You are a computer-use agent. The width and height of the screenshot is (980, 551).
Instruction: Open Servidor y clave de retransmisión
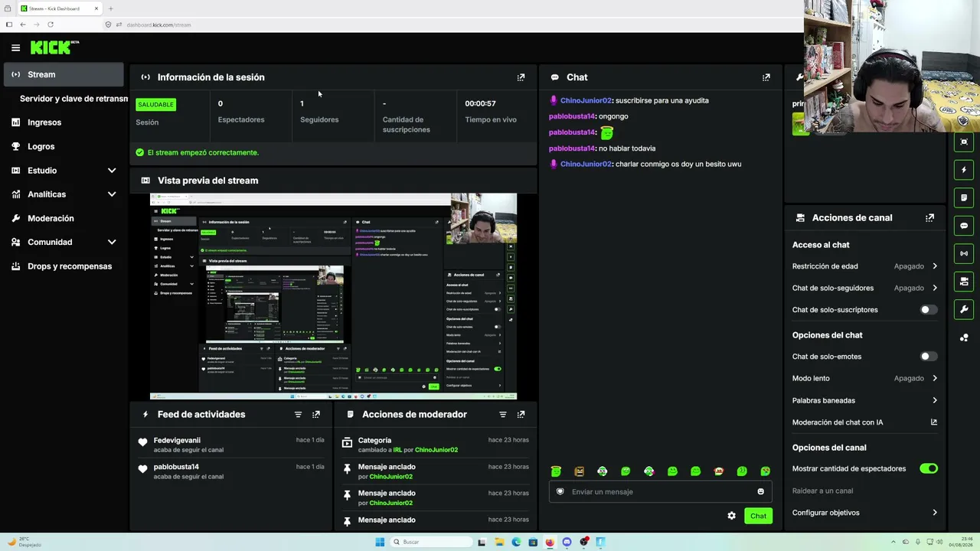73,99
